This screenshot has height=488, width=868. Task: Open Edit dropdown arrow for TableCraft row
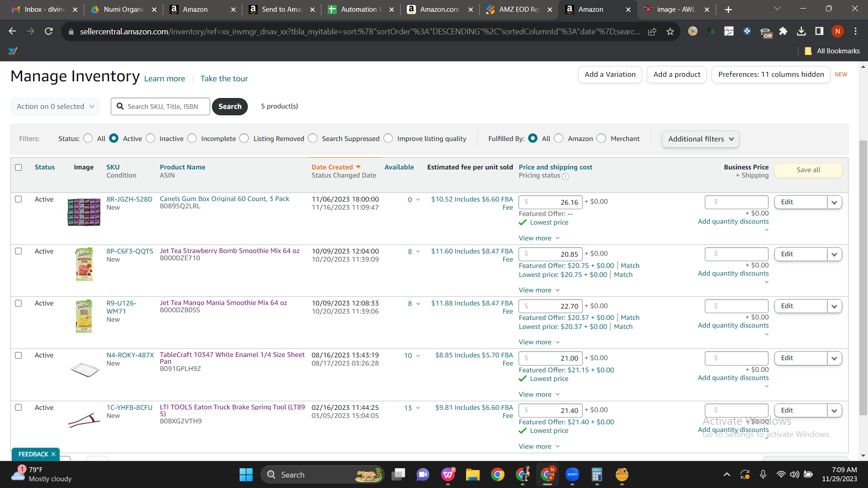tap(835, 358)
